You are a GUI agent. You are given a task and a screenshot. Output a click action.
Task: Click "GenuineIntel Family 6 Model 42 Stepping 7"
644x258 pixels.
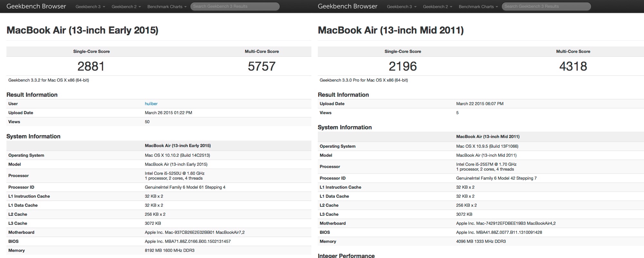[497, 178]
